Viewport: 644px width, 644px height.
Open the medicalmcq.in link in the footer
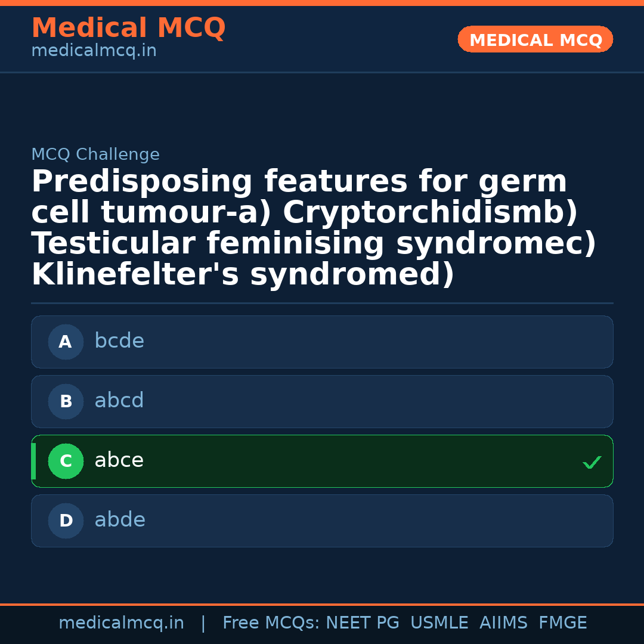click(121, 623)
